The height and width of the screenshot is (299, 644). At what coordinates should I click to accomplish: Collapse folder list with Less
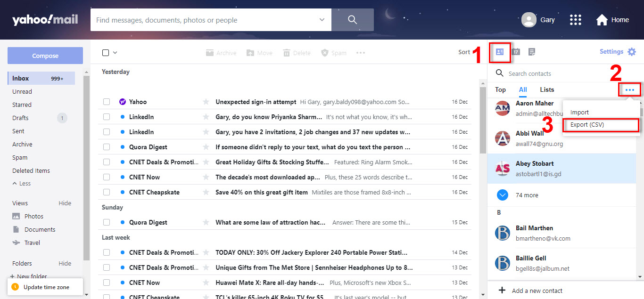[x=21, y=184]
